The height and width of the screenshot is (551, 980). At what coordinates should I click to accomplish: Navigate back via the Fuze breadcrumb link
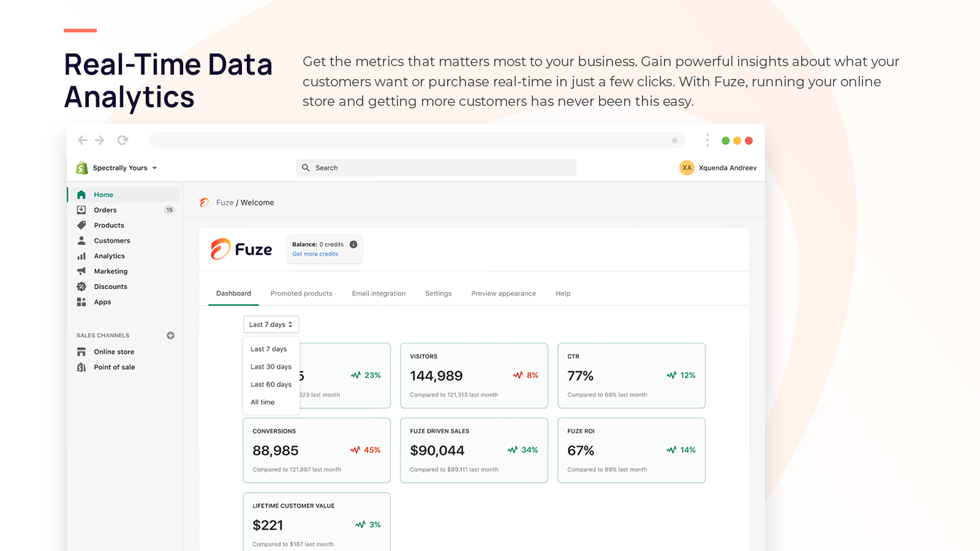pyautogui.click(x=224, y=203)
